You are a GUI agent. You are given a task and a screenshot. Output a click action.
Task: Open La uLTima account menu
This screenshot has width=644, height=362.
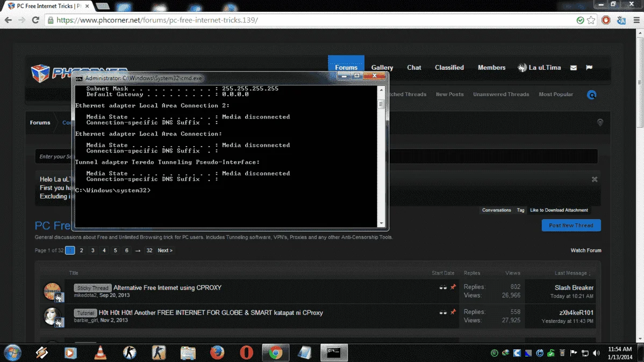point(539,68)
